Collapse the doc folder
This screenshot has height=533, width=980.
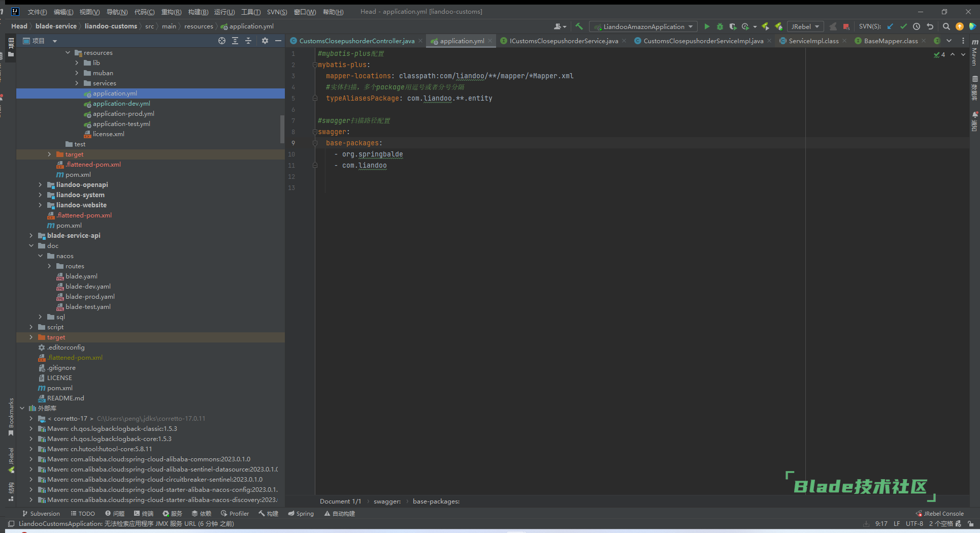(x=31, y=246)
